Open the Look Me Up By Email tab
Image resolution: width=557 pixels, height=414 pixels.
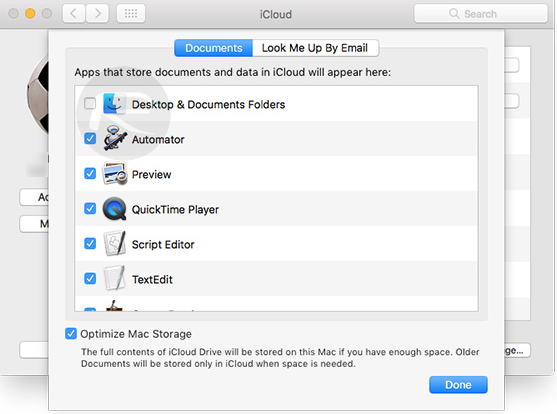pyautogui.click(x=315, y=48)
